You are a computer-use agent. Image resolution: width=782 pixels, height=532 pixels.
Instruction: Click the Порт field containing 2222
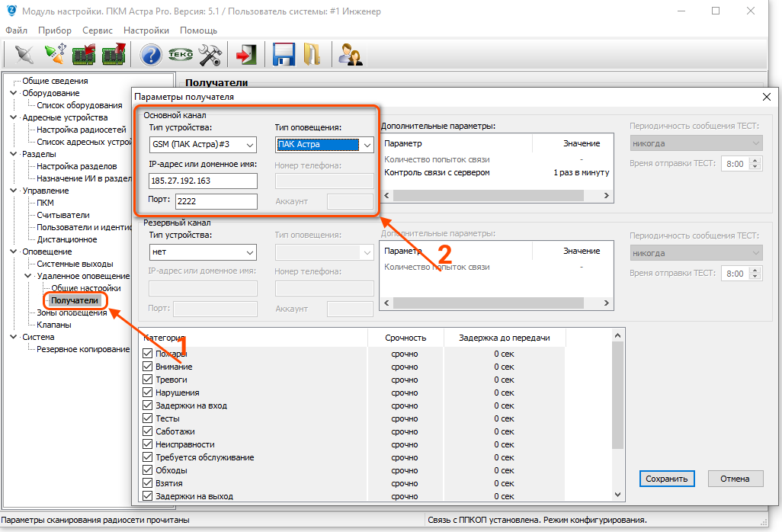click(x=216, y=201)
